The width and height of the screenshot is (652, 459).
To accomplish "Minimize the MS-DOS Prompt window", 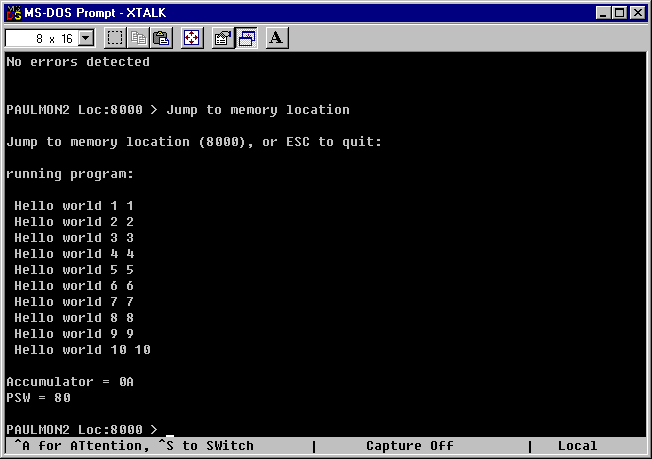I will click(x=604, y=12).
